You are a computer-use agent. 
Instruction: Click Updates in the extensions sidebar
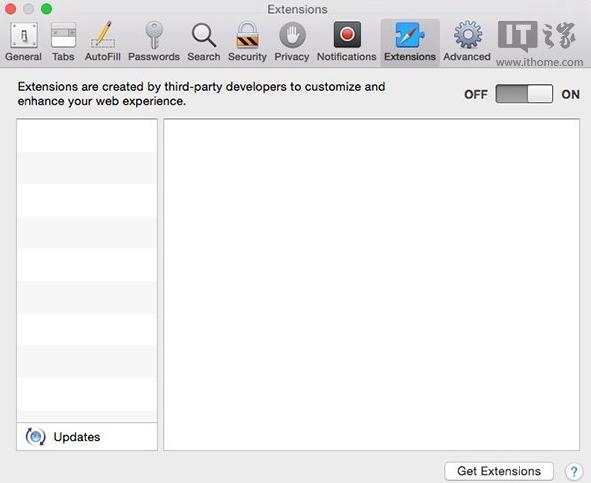[87, 437]
